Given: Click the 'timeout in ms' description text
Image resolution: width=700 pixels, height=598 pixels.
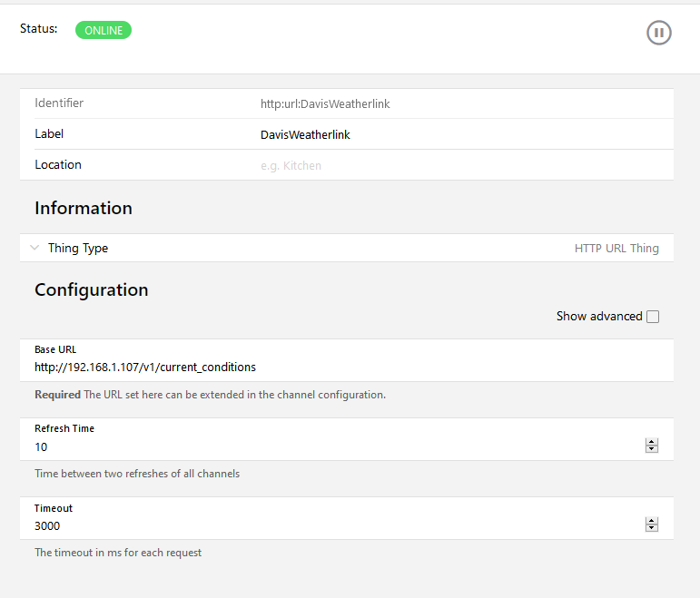Looking at the screenshot, I should pos(118,553).
